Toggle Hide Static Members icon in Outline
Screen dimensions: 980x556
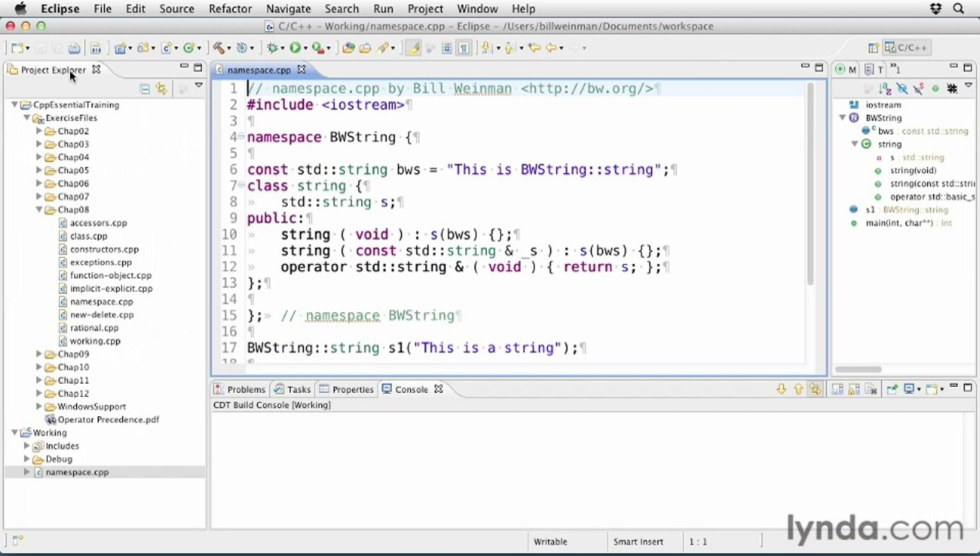(x=919, y=89)
